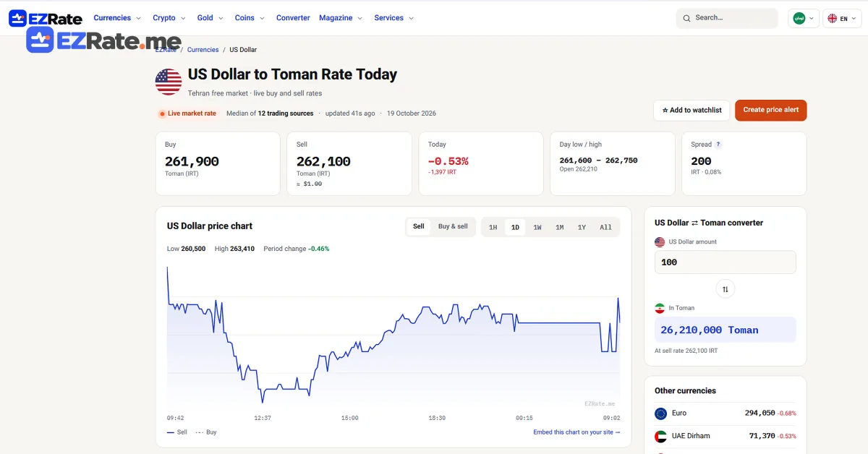868x454 pixels.
Task: Click the Sell price 262,100
Action: [323, 161]
